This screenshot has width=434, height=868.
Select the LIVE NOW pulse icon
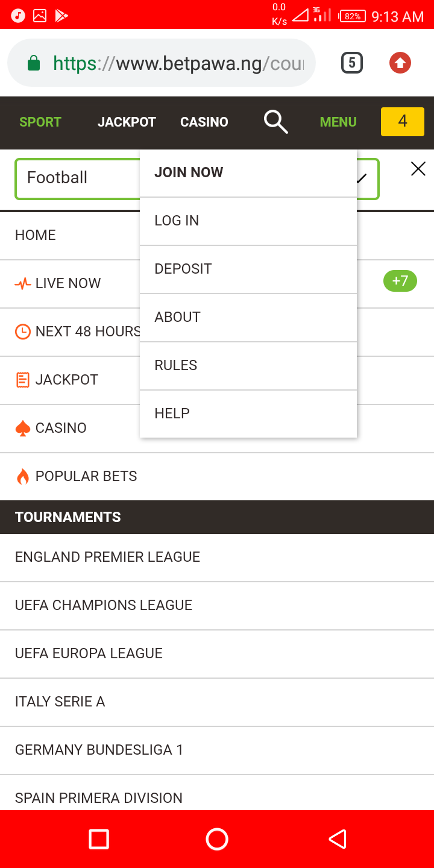coord(24,283)
